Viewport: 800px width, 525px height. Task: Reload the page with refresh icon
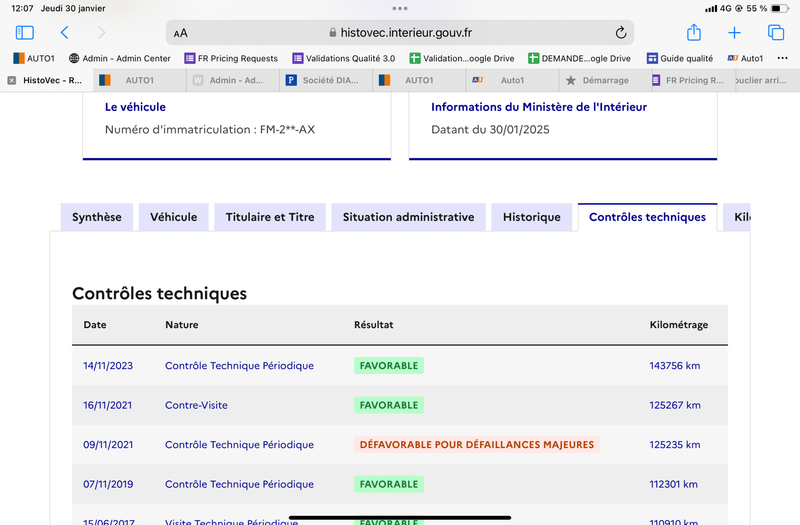tap(620, 33)
